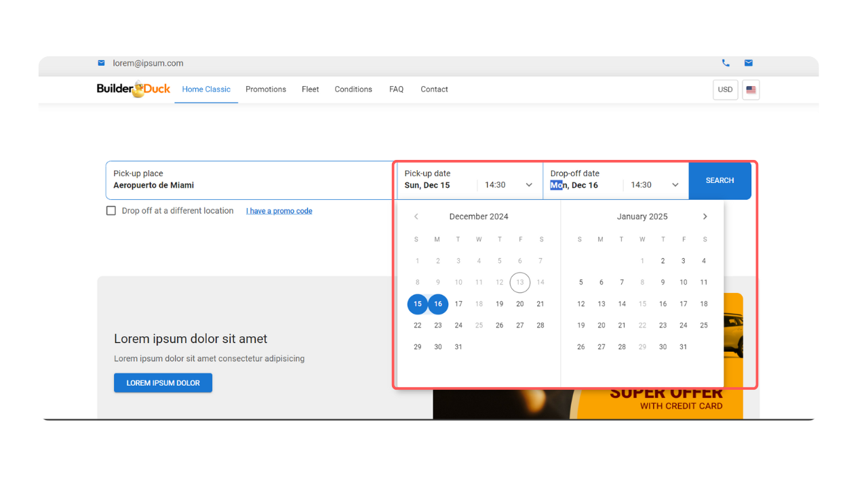Image resolution: width=868 pixels, height=488 pixels.
Task: Click the LOREM IPSUM DOLOR button
Action: pyautogui.click(x=163, y=383)
